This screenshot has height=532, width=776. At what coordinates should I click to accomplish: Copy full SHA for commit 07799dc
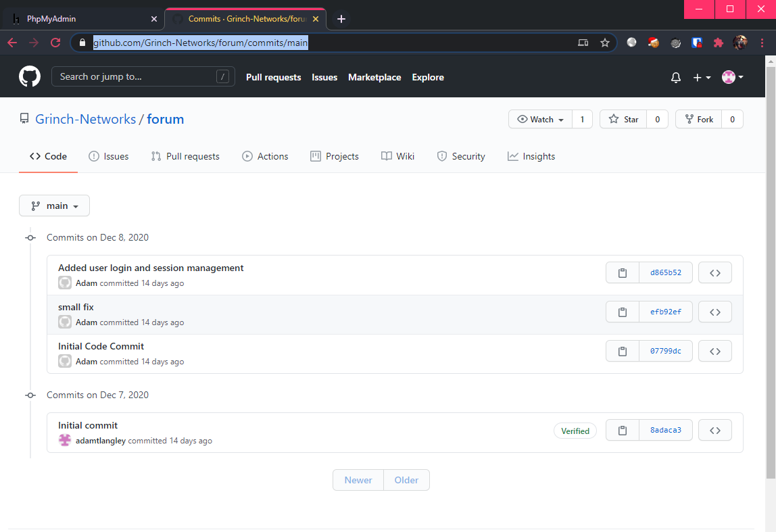pos(622,351)
